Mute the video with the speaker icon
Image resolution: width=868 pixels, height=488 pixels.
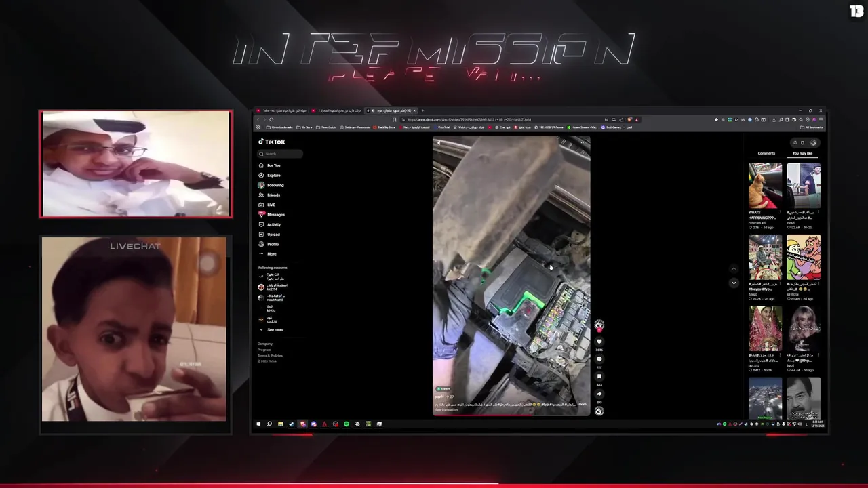tap(439, 143)
